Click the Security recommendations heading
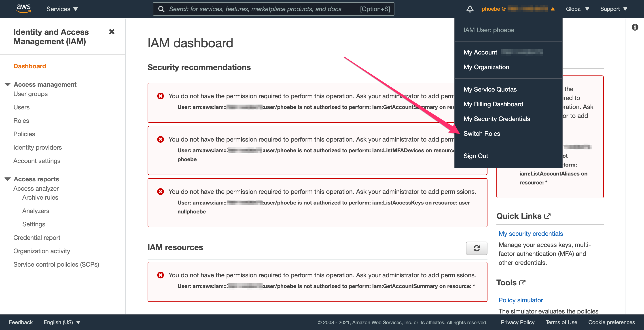Image resolution: width=644 pixels, height=330 pixels. click(x=199, y=67)
